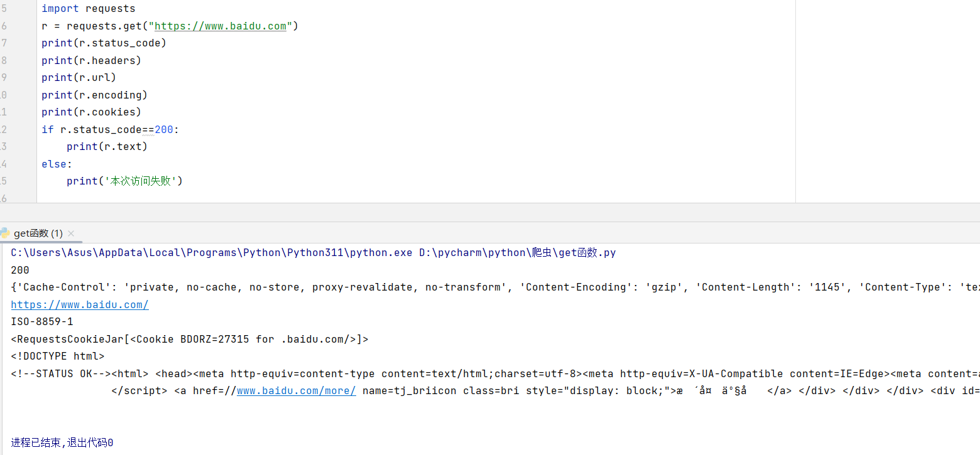Click the RequestsCookieJar output line
The height and width of the screenshot is (455, 980).
[x=190, y=340]
